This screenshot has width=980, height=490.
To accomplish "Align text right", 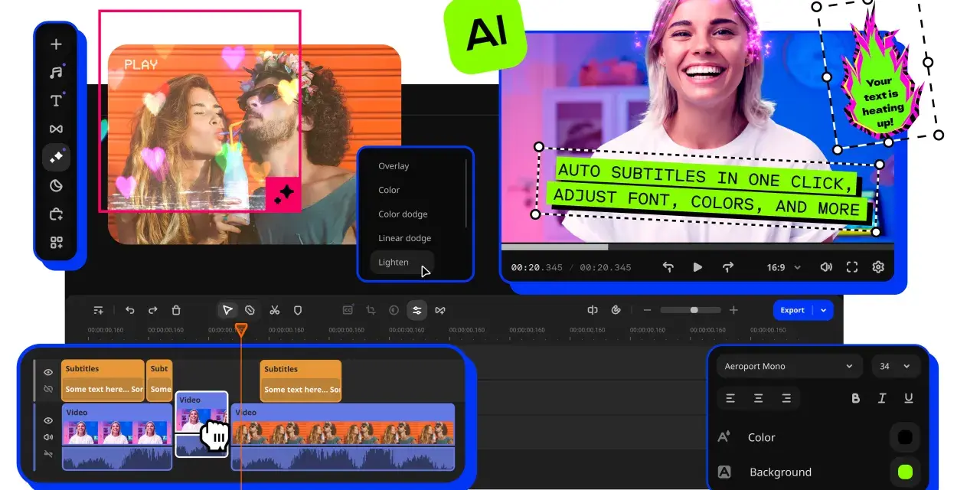I will [786, 398].
